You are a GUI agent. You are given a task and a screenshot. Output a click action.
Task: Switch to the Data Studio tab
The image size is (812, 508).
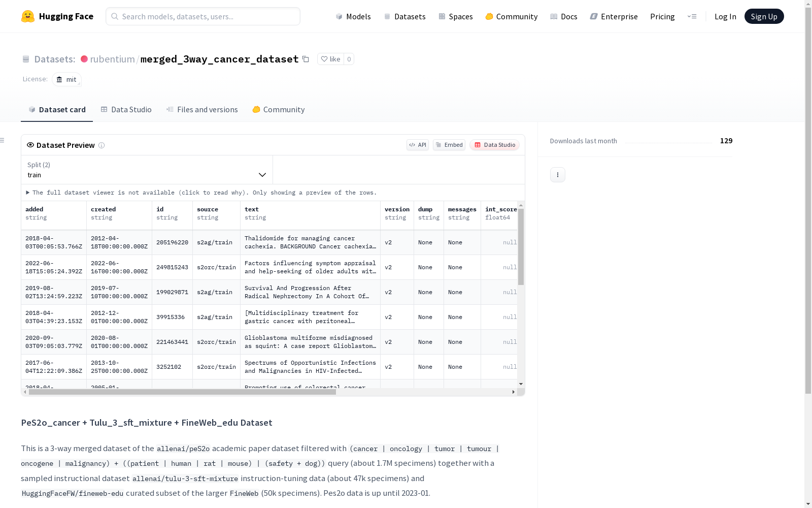click(126, 110)
